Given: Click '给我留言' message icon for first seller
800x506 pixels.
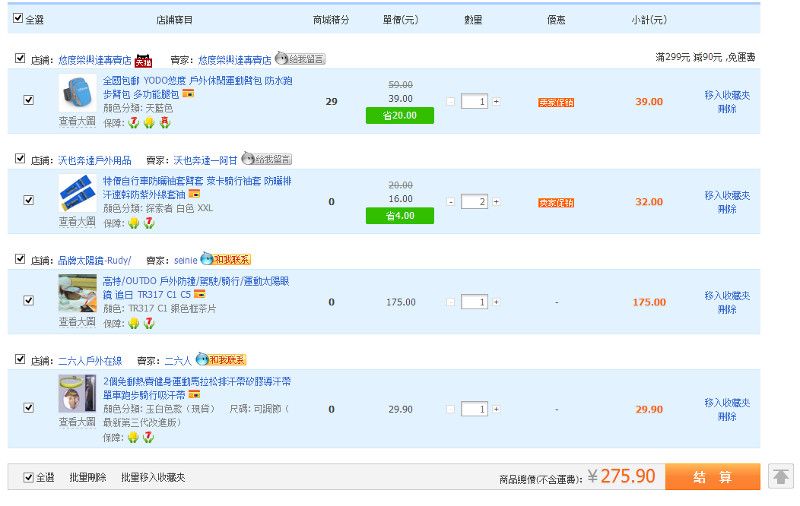Looking at the screenshot, I should click(300, 60).
